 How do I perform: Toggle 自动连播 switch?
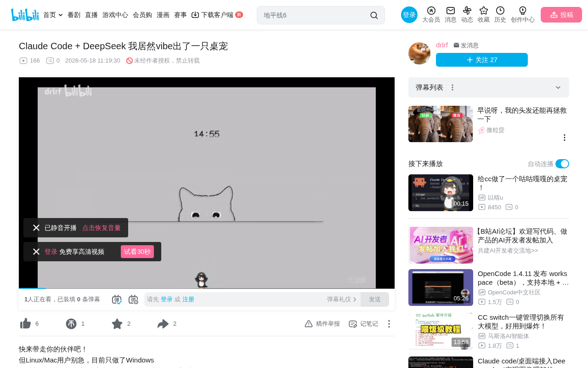tap(562, 164)
